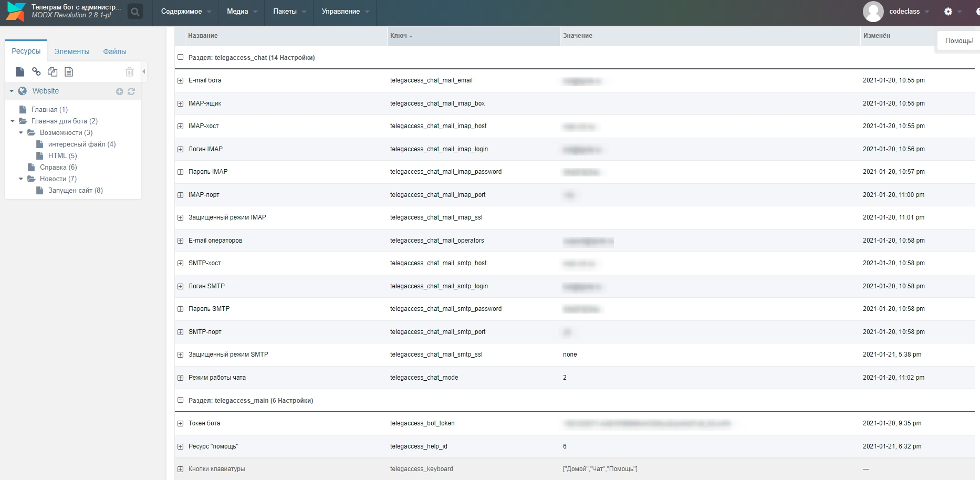Create a new static resource
The image size is (980, 480).
coord(69,72)
